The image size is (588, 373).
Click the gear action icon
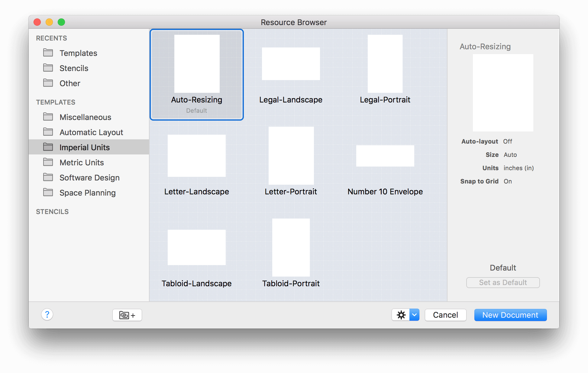[x=401, y=315]
